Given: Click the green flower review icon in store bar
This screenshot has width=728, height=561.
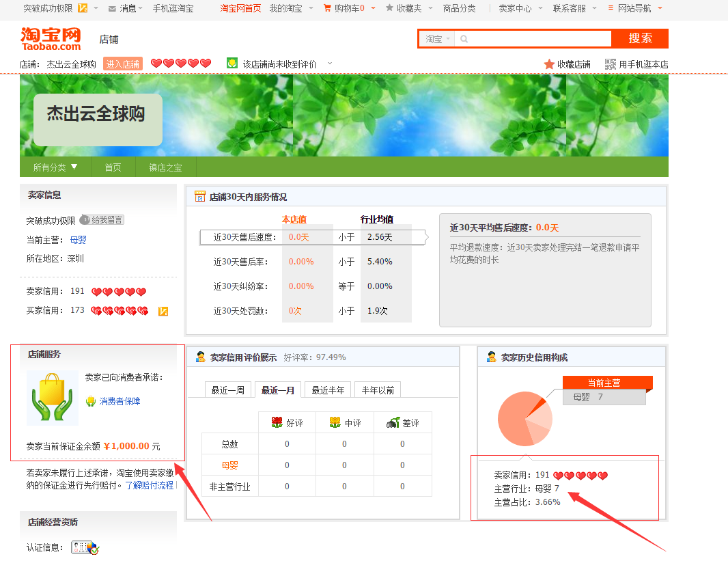Looking at the screenshot, I should pos(232,63).
